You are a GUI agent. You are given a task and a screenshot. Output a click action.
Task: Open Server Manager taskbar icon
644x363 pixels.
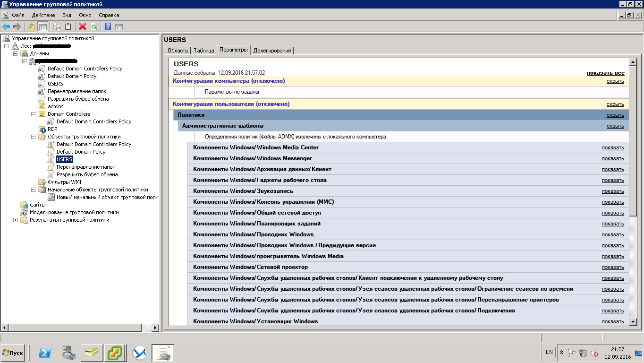(x=69, y=353)
